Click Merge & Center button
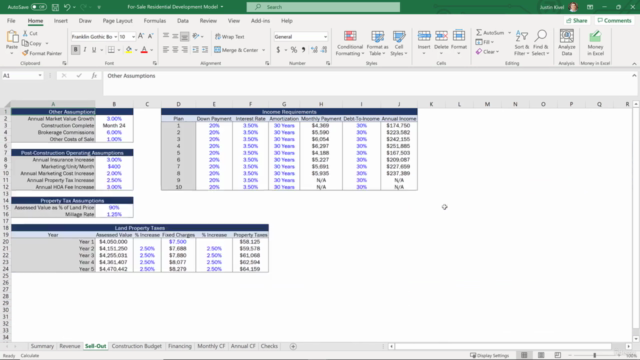640x360 pixels. pyautogui.click(x=236, y=50)
